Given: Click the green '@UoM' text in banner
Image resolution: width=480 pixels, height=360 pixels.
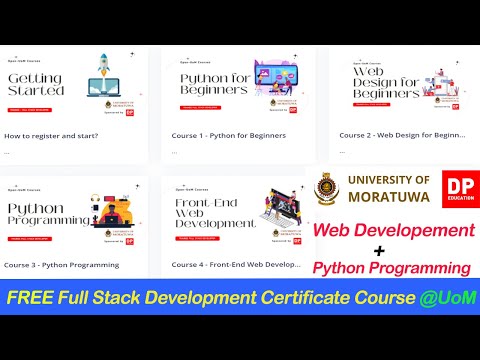Looking at the screenshot, I should pos(448,297).
